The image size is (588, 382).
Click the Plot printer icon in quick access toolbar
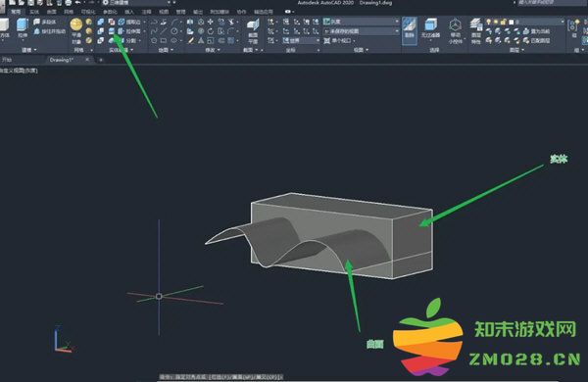coord(68,3)
